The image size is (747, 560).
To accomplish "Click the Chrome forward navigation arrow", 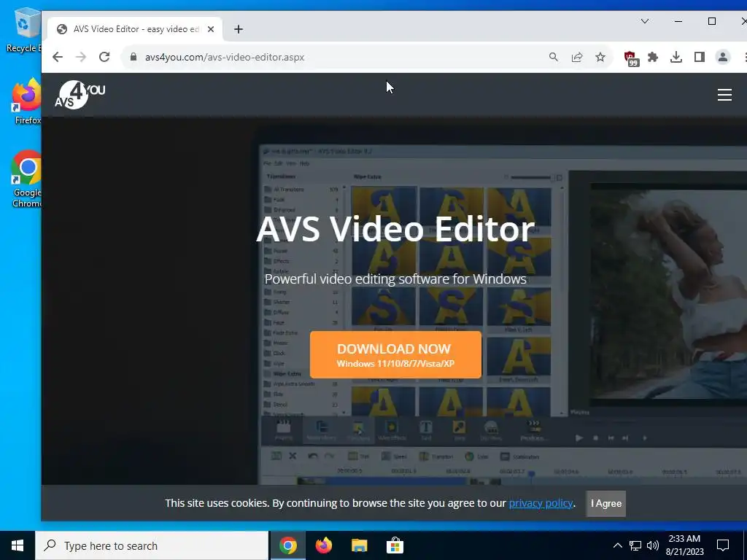I will click(81, 57).
